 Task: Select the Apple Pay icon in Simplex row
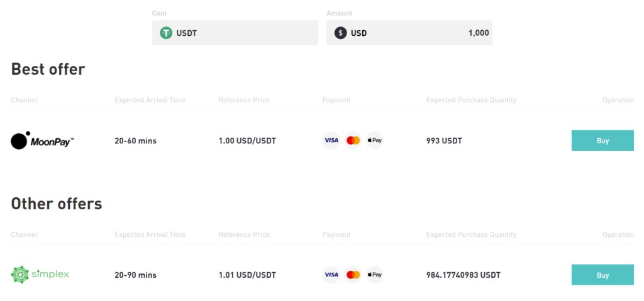click(x=375, y=275)
